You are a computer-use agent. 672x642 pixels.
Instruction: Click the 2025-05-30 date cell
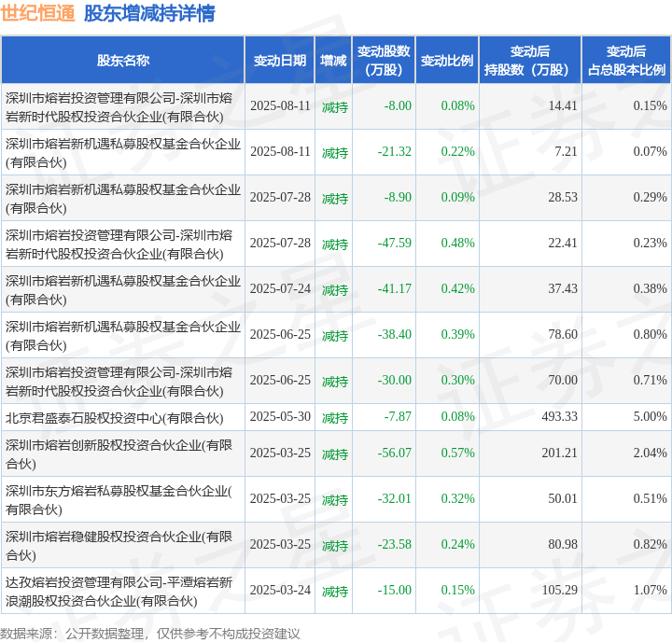[279, 417]
